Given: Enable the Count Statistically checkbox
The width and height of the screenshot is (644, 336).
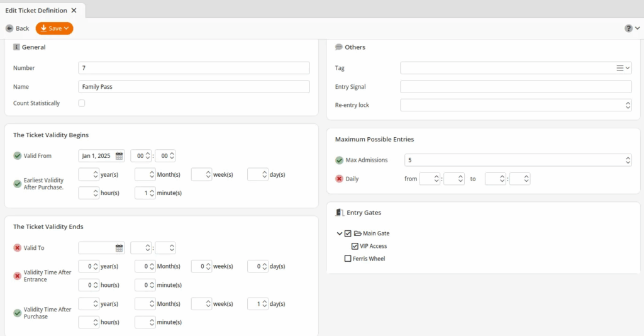Looking at the screenshot, I should [x=82, y=103].
